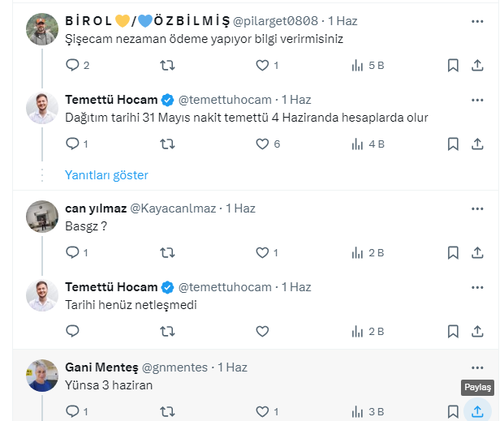
Task: Retweet the Şişecam payment question tweet
Action: pos(167,66)
